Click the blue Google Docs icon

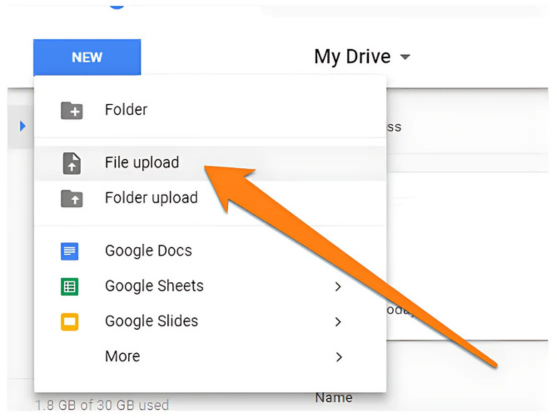pyautogui.click(x=70, y=251)
